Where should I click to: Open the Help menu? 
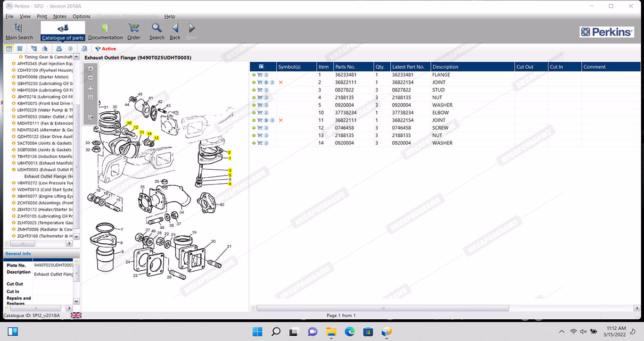[x=169, y=16]
